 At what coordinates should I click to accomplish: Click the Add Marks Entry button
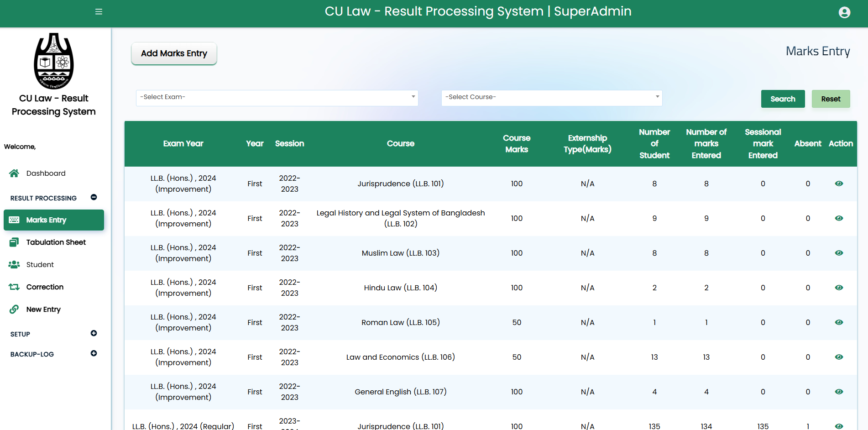174,54
